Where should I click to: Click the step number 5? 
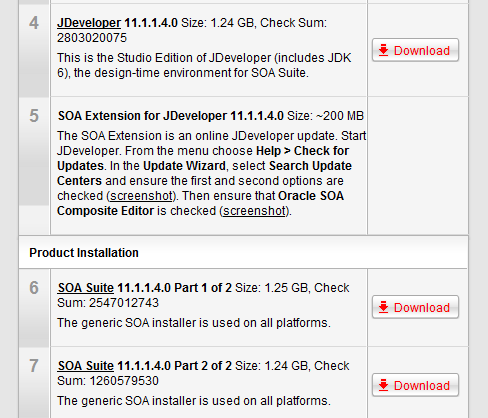coord(34,116)
